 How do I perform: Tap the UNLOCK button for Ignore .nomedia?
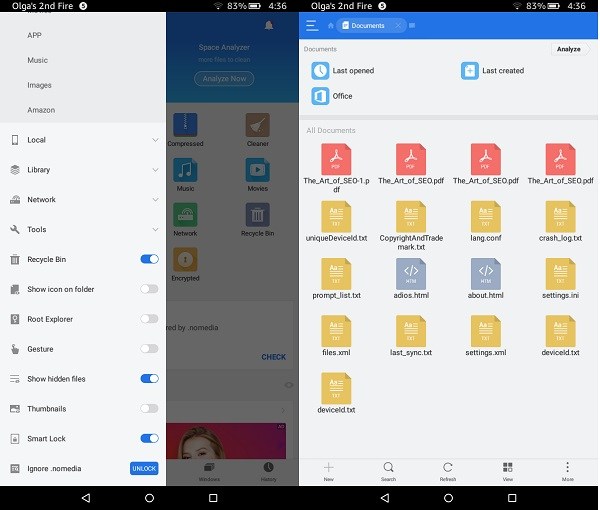pos(144,468)
